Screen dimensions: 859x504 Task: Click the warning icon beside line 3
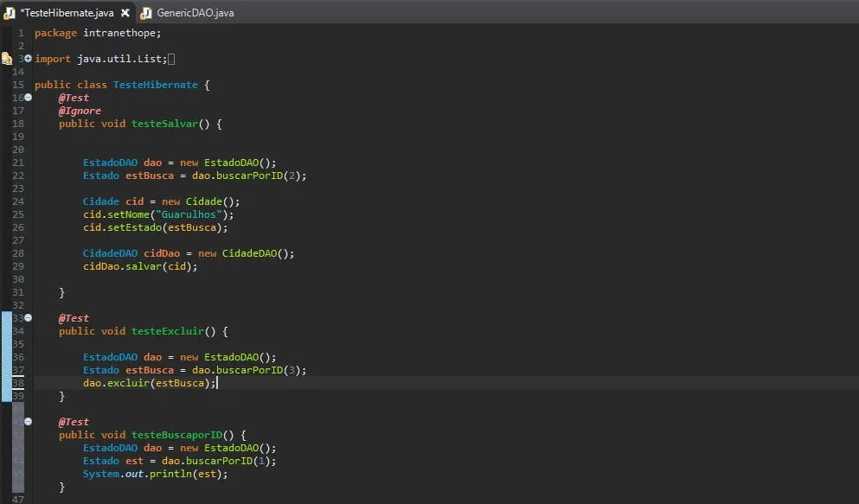5,59
